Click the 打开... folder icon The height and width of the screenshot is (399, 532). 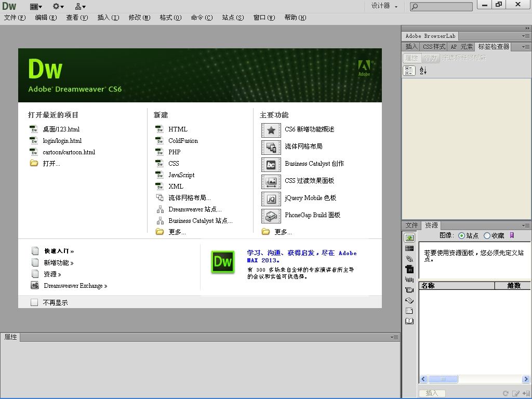[x=34, y=164]
